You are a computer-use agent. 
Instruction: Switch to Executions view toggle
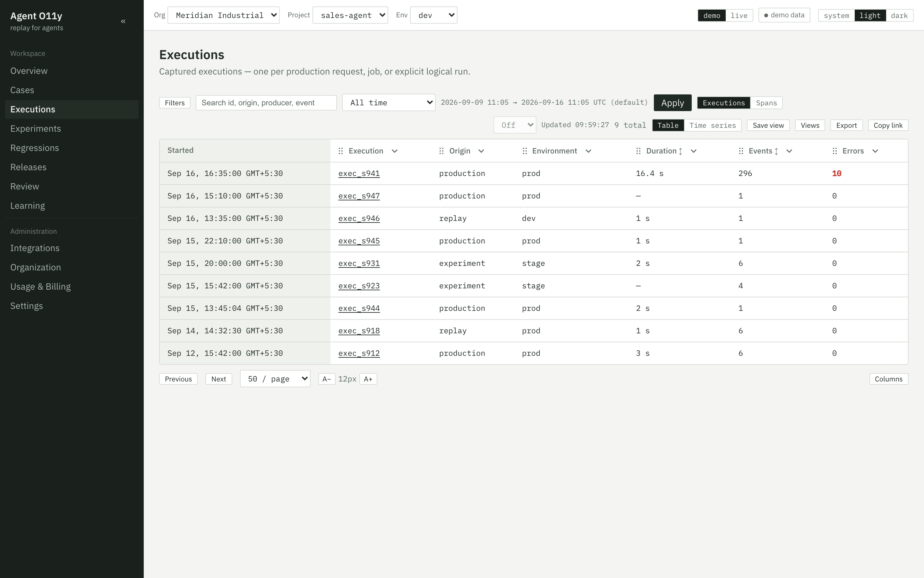click(723, 103)
